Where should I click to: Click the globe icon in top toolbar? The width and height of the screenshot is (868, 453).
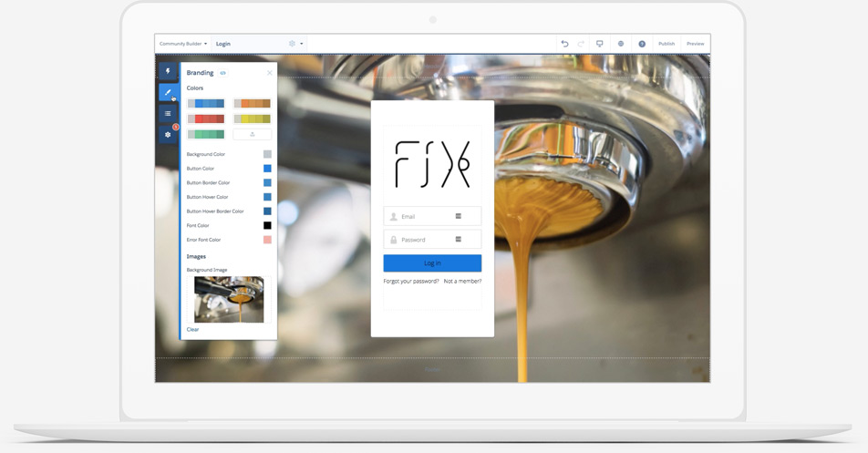pos(621,44)
